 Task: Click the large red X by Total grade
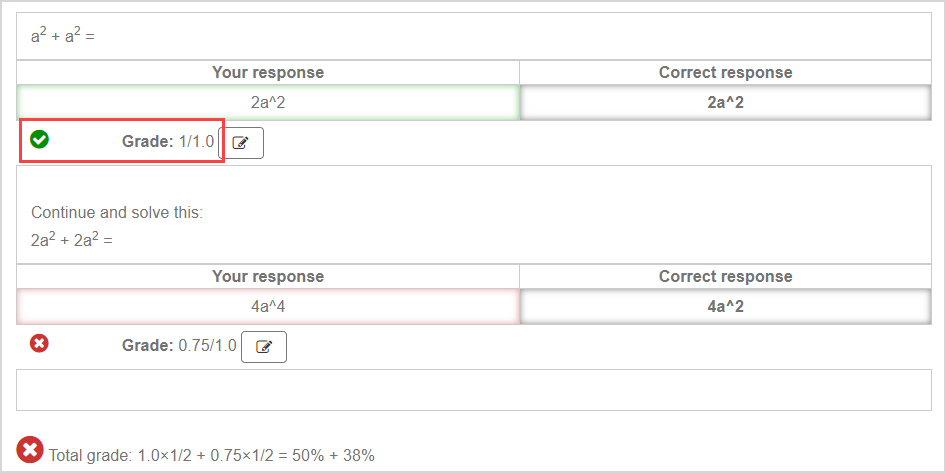(30, 451)
